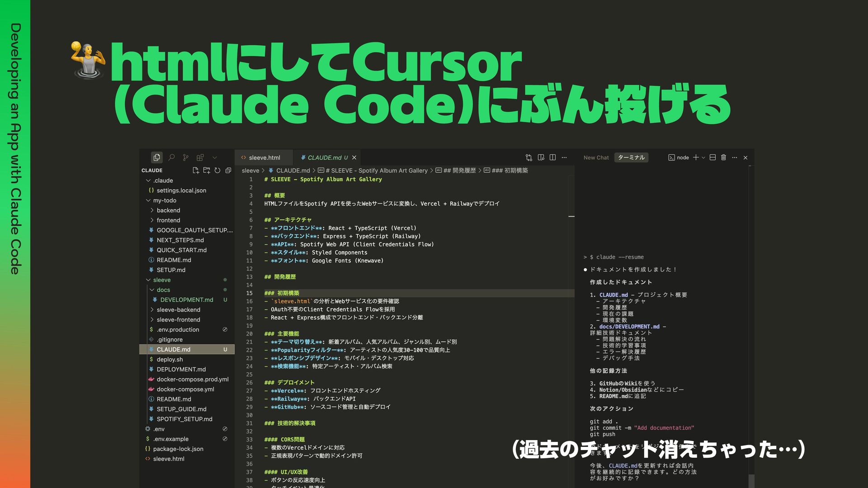Split the terminal panel

(712, 157)
